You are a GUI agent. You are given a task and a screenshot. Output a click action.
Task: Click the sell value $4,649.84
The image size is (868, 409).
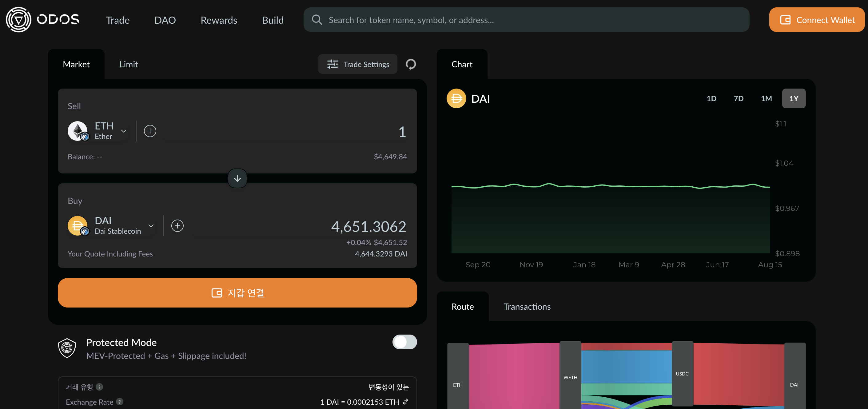pos(390,157)
